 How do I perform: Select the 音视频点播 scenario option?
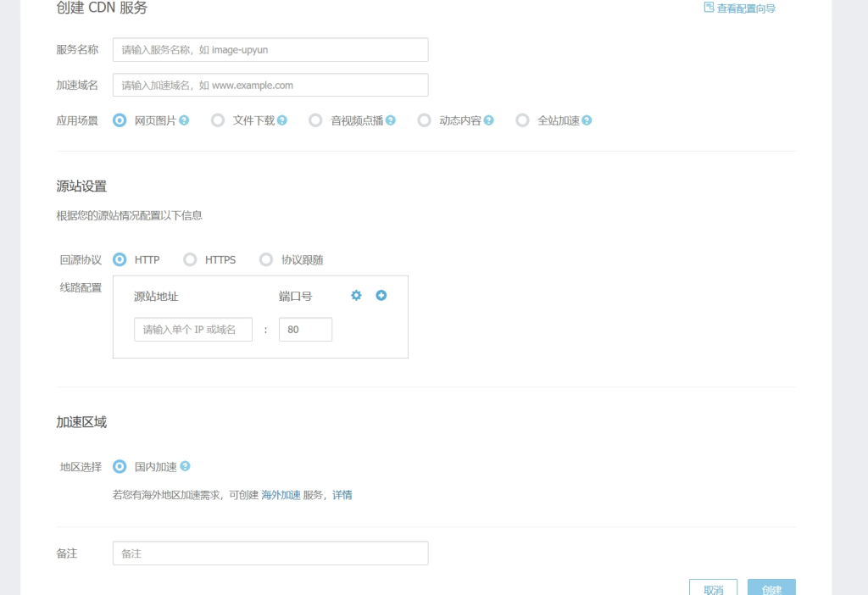click(x=316, y=120)
